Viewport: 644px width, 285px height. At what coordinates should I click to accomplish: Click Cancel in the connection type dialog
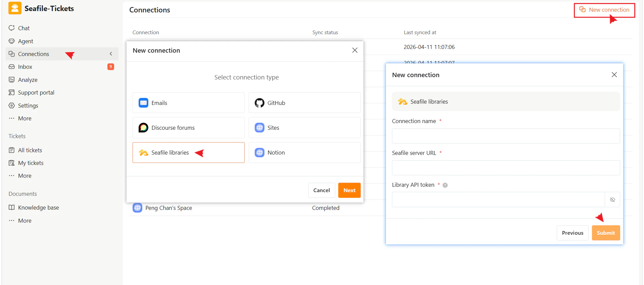coord(321,190)
